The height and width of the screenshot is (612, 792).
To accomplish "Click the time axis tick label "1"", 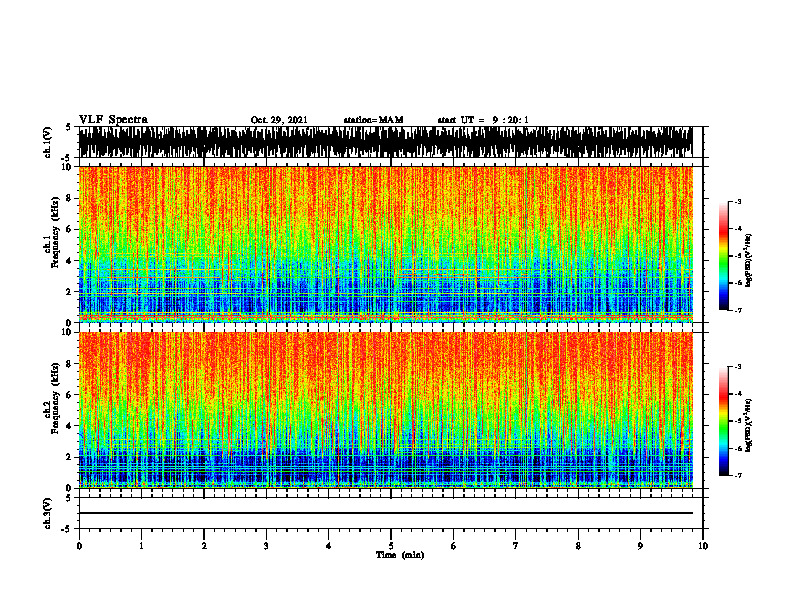I will [x=141, y=546].
